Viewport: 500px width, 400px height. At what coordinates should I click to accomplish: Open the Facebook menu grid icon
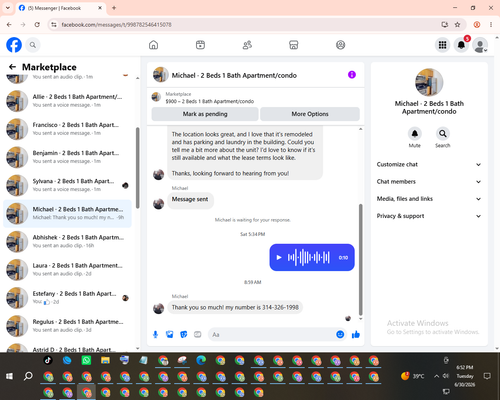point(442,45)
